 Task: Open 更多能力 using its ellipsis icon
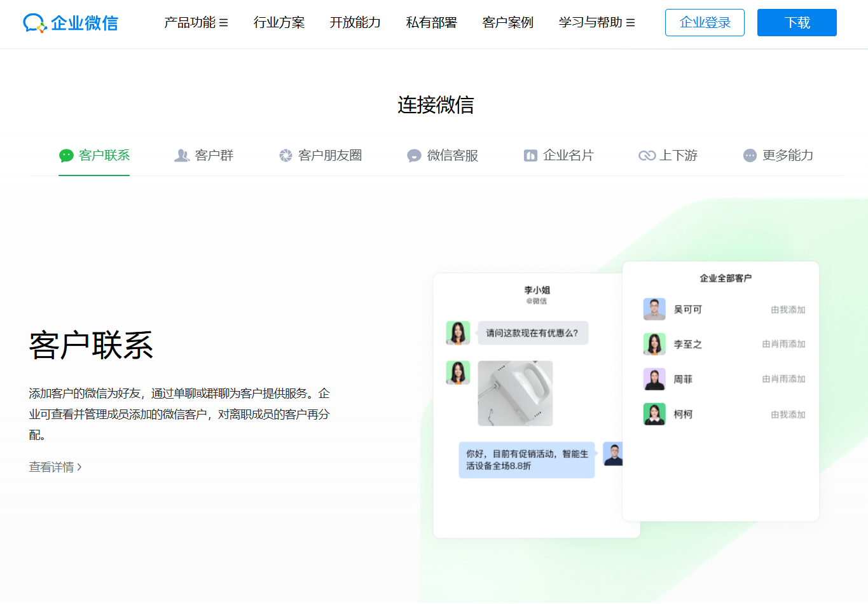click(x=750, y=155)
